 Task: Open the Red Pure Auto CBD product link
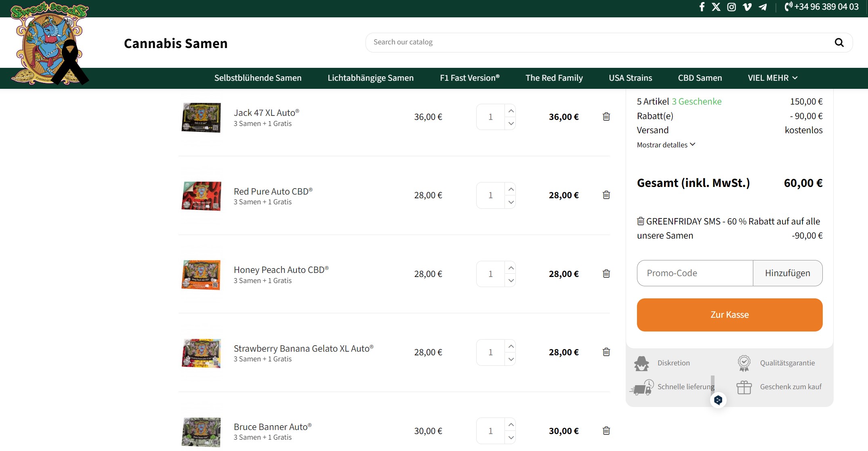pyautogui.click(x=273, y=191)
